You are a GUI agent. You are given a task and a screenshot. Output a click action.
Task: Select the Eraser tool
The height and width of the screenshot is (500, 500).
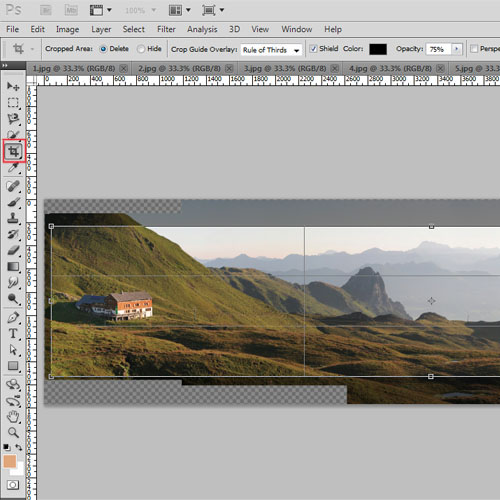[13, 250]
